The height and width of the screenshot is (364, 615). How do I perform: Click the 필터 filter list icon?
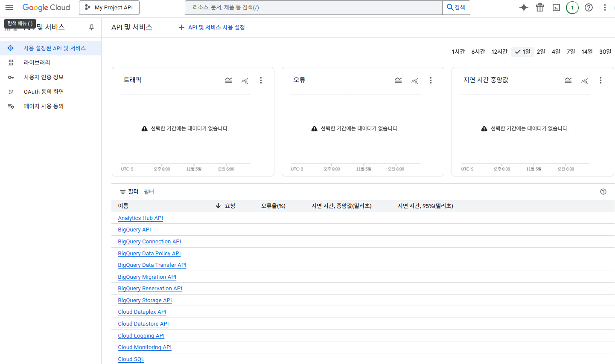122,192
